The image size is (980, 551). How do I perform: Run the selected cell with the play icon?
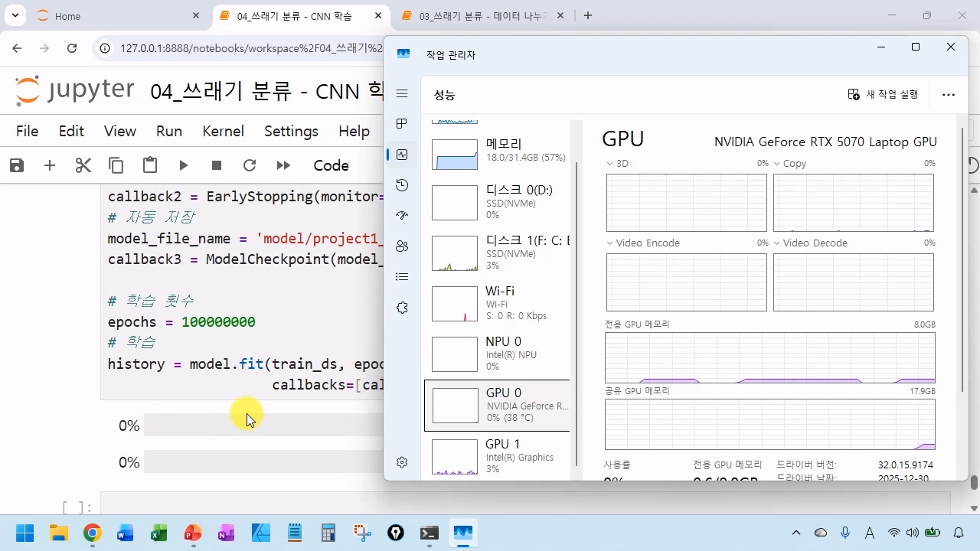coord(184,165)
